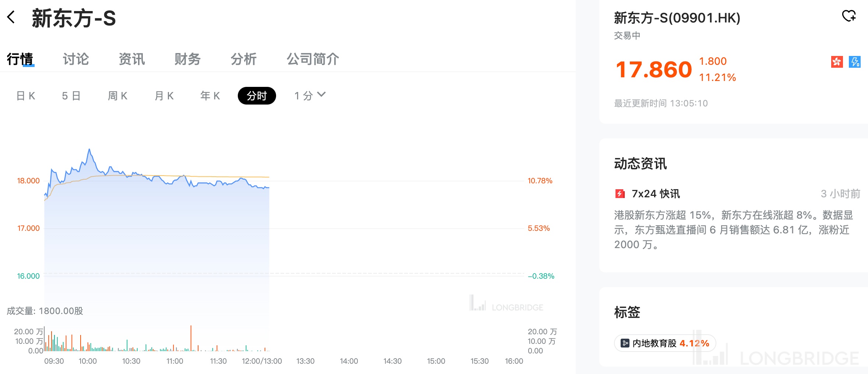Click the red 7x24 快讯 flash icon

(x=620, y=194)
